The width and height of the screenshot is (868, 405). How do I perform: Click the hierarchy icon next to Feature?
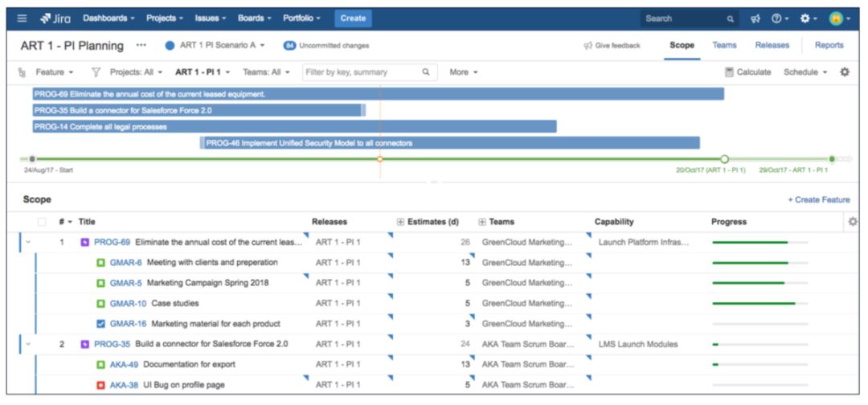tap(23, 72)
